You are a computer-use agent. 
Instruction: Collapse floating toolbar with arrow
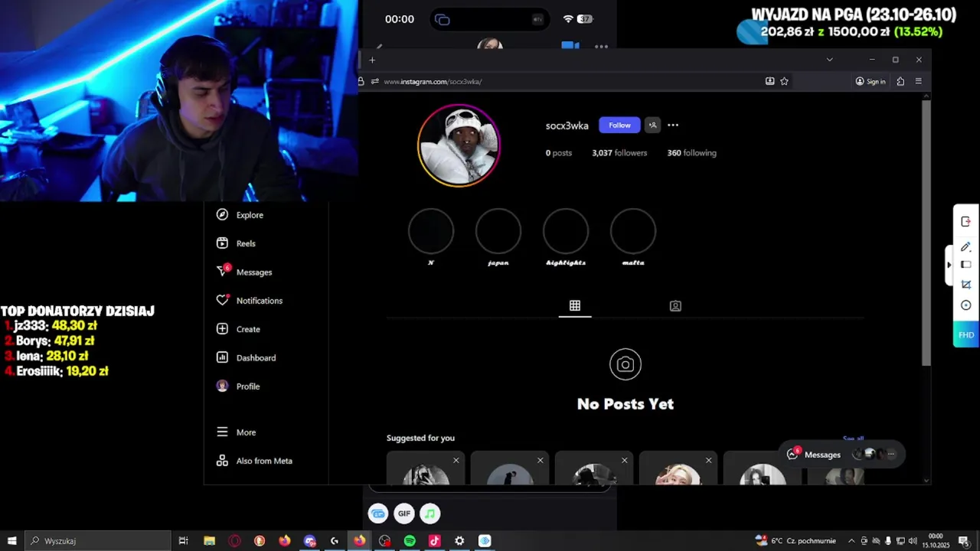point(949,265)
